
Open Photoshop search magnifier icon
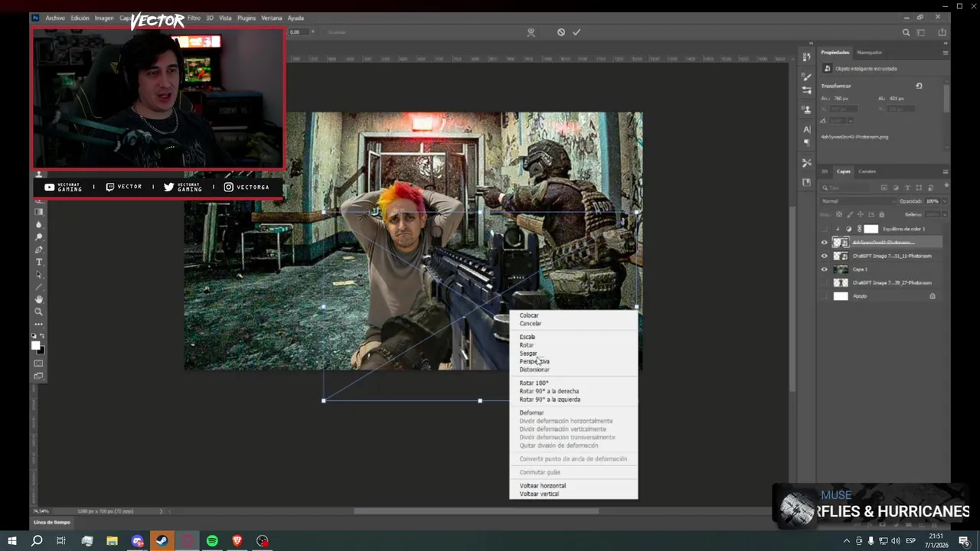[906, 32]
